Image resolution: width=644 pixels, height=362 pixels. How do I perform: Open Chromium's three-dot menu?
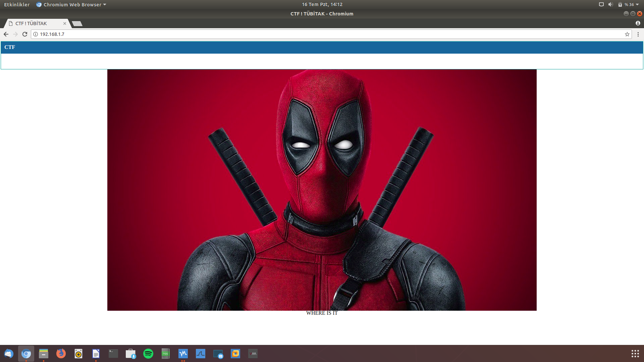click(x=638, y=34)
